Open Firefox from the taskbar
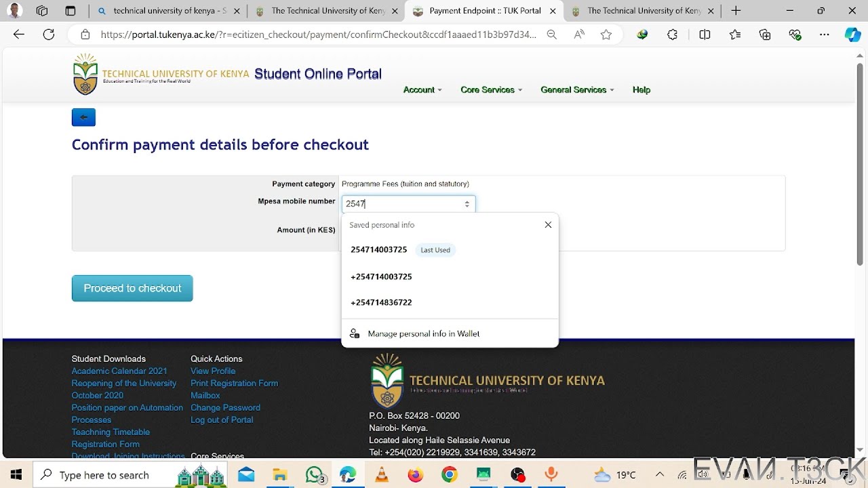Screen dimensions: 868x488 point(415,475)
